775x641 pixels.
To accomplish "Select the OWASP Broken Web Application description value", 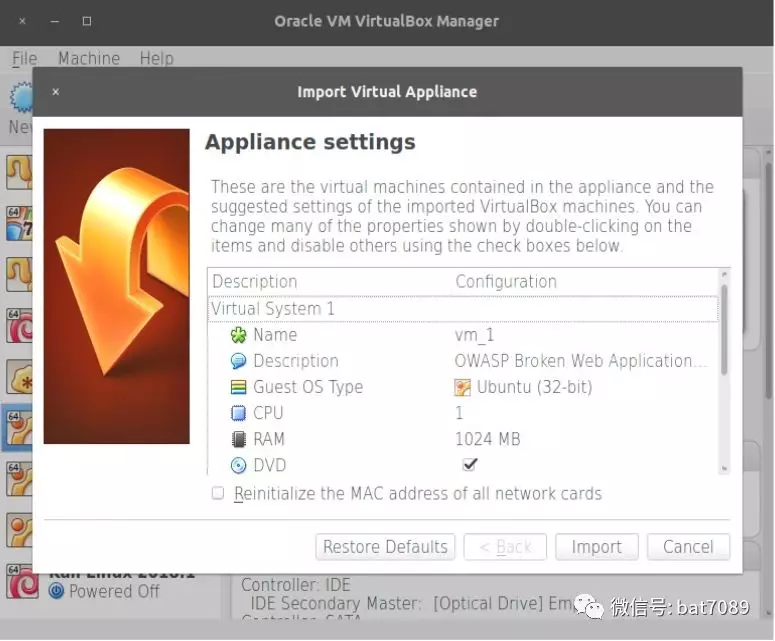I will point(581,361).
